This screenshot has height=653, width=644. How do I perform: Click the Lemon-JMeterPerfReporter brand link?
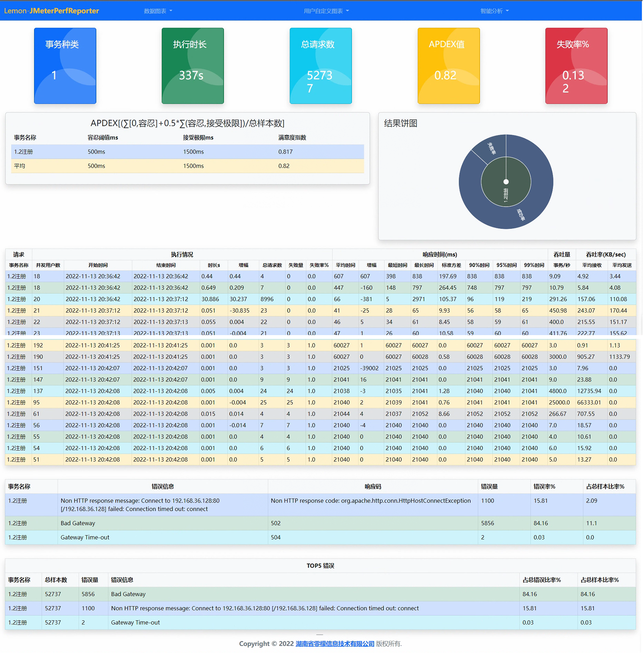(x=52, y=11)
